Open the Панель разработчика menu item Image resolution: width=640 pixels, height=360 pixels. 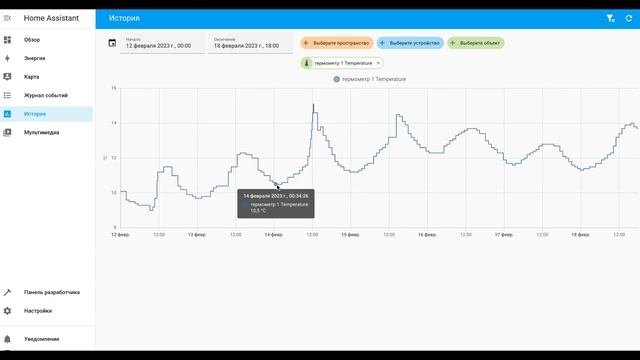47,292
